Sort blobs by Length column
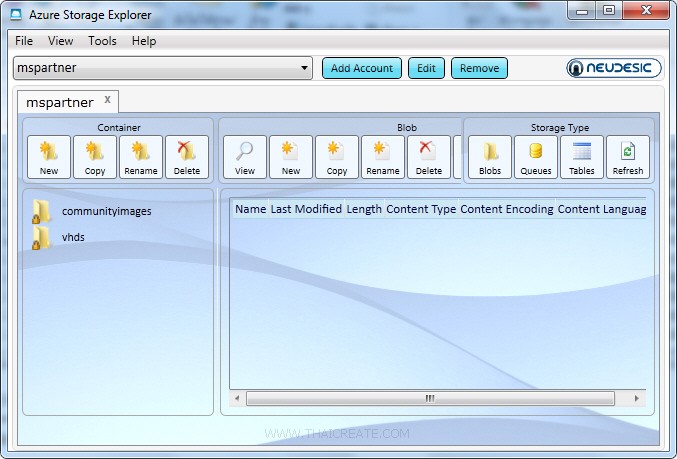 pos(364,209)
